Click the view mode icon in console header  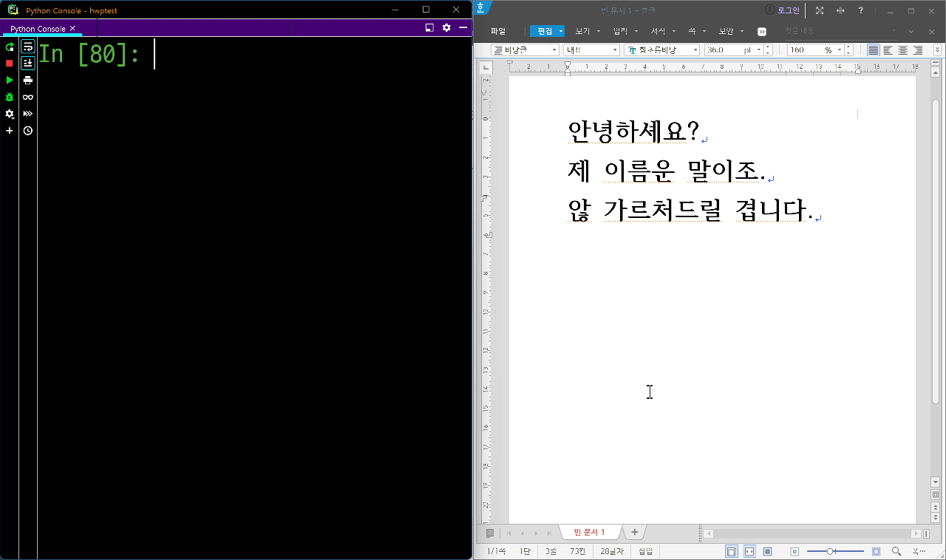coord(429,27)
